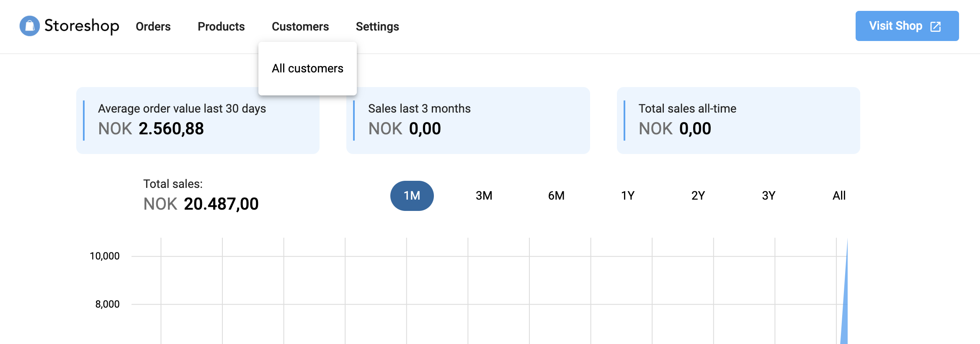Expand the Products menu

pos(221,26)
